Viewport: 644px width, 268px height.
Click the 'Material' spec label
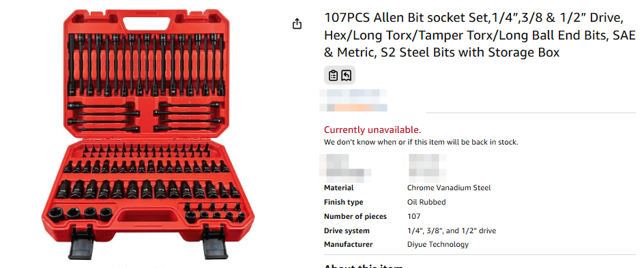click(x=339, y=188)
